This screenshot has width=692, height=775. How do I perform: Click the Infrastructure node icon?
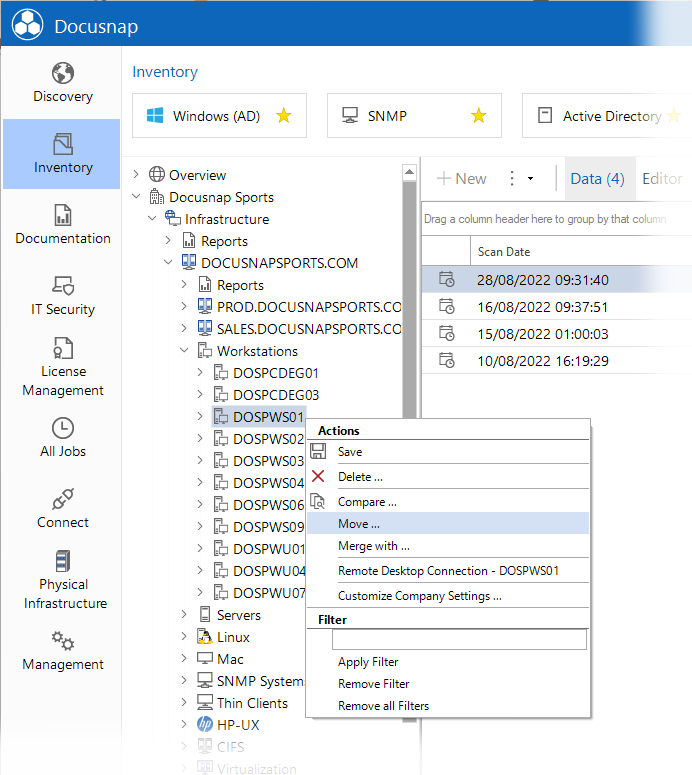click(x=173, y=218)
